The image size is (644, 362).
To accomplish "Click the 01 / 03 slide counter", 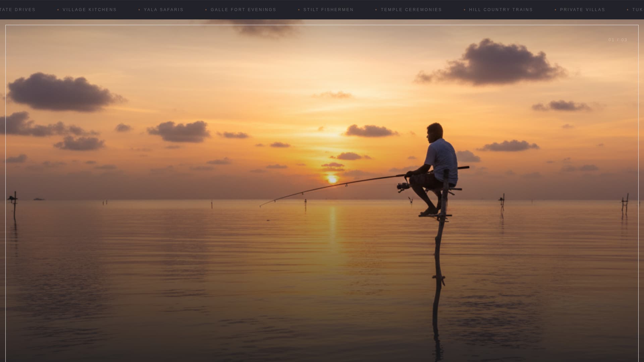I will 618,40.
